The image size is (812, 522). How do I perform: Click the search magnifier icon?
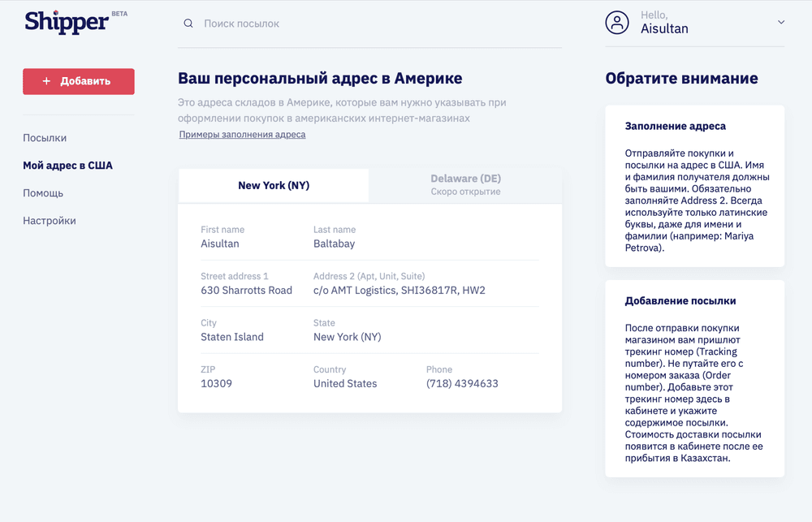pyautogui.click(x=188, y=24)
